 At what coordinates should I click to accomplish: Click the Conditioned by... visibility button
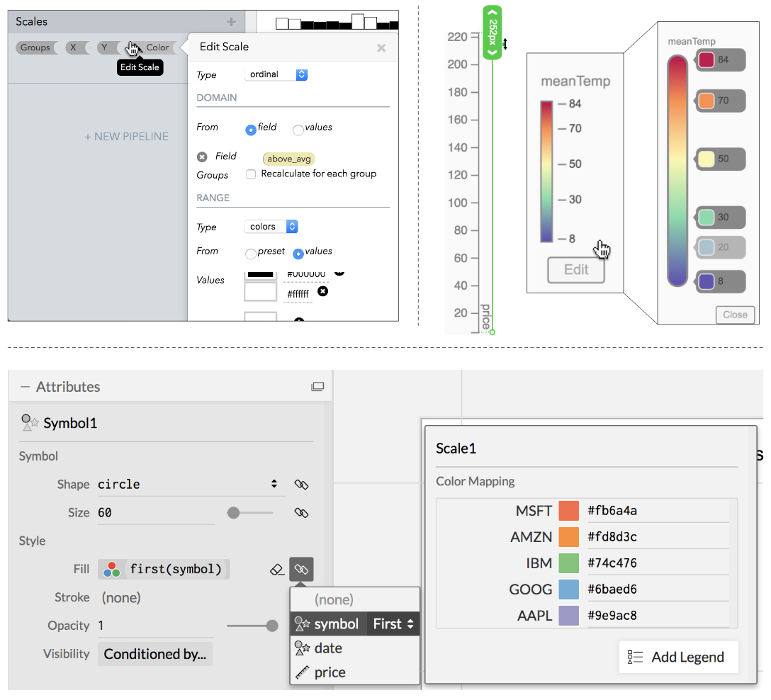coord(155,654)
